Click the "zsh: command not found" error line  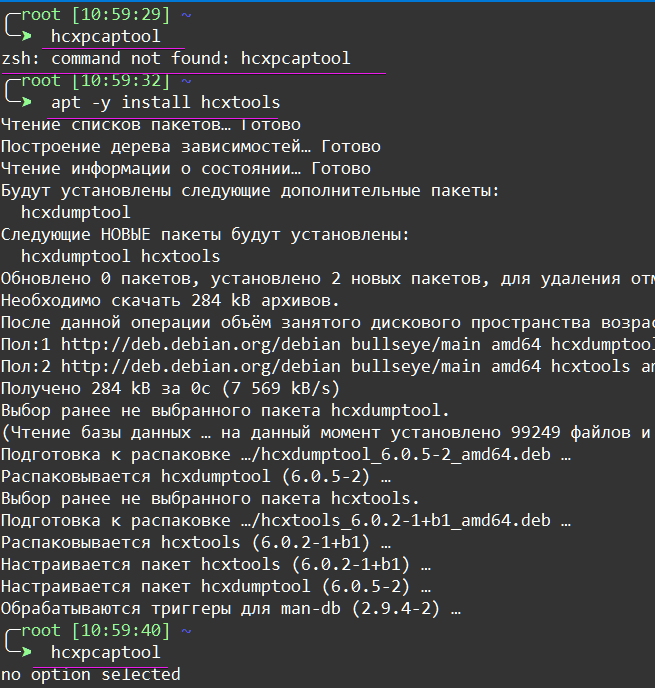tap(175, 58)
